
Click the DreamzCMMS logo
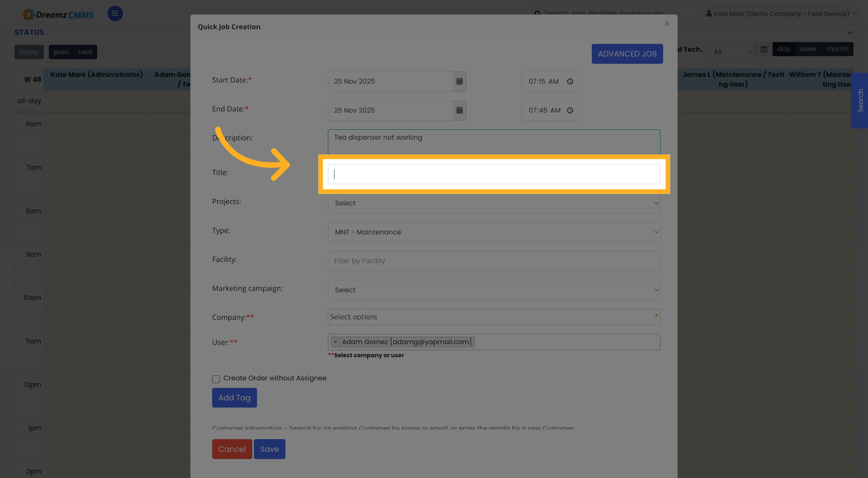[57, 14]
